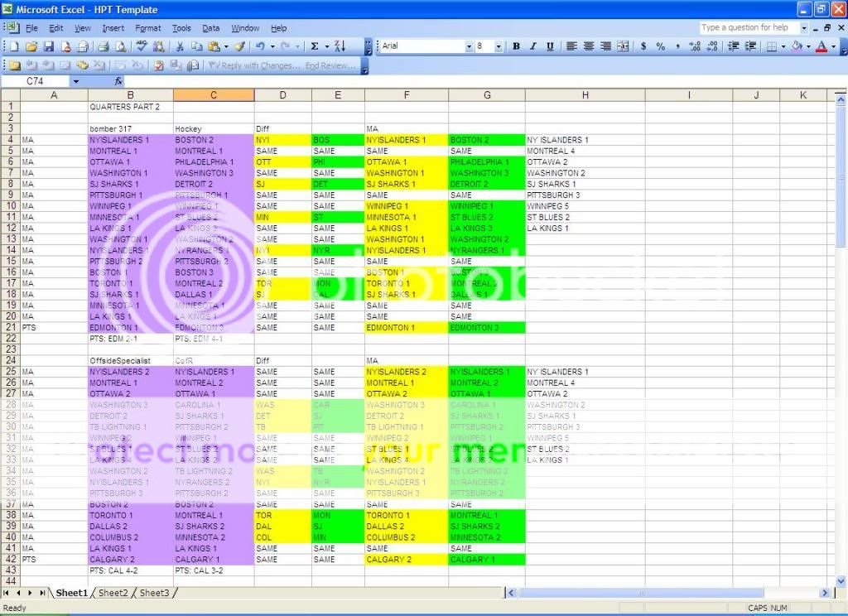Image resolution: width=848 pixels, height=616 pixels.
Task: Select column C header
Action: (x=214, y=95)
